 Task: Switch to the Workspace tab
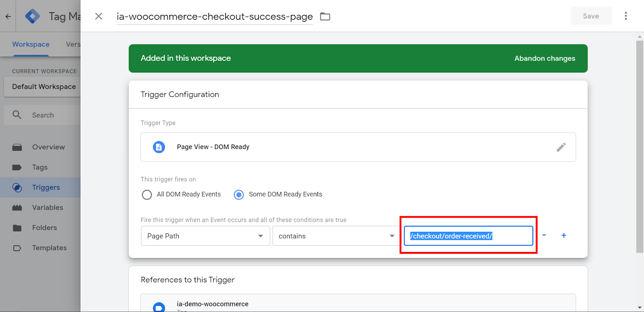coord(31,44)
